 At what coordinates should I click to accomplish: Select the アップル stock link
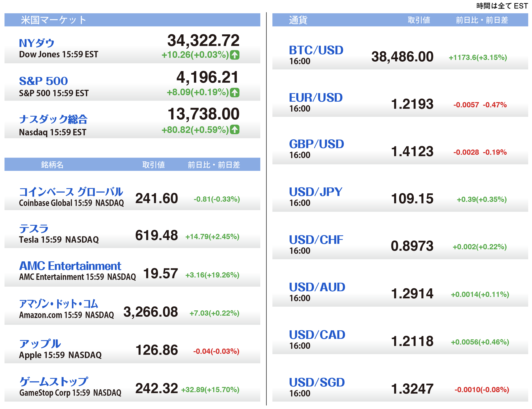point(40,344)
